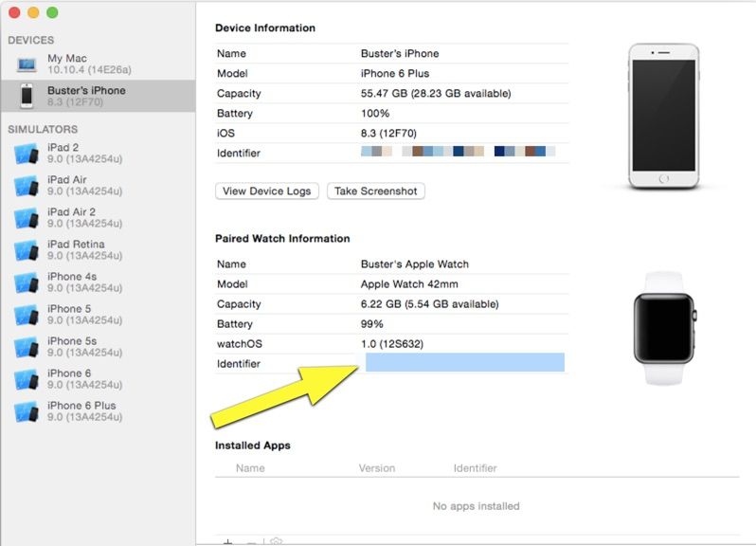Select the watch battery "99%" value

[371, 324]
